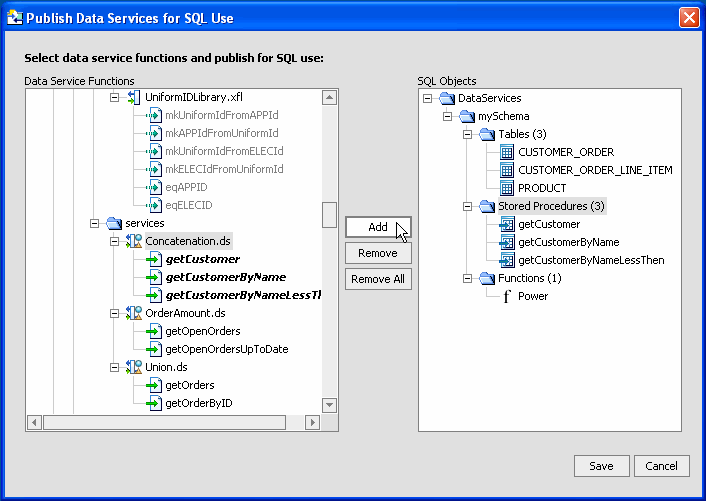Collapse the services folder node

click(94, 223)
